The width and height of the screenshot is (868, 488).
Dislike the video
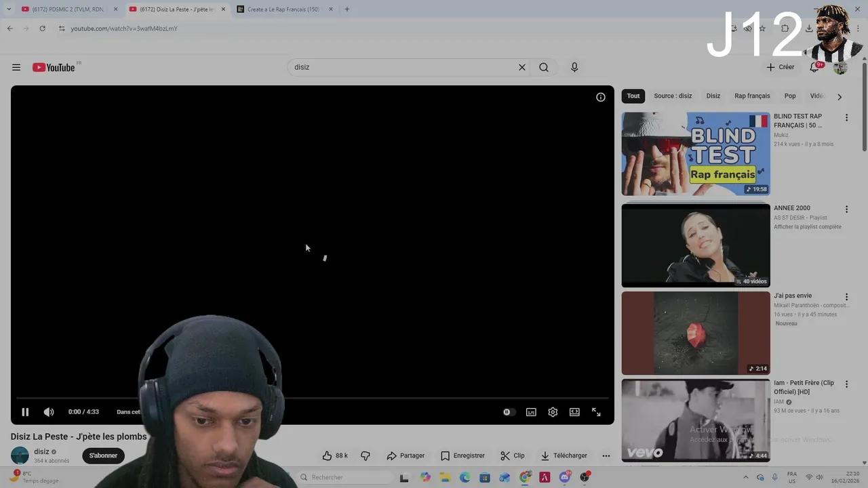tap(366, 455)
